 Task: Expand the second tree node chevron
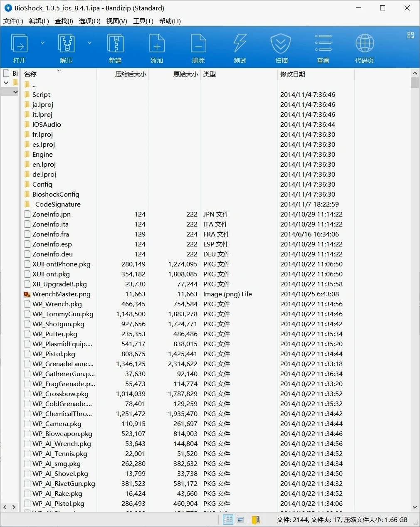15,92
